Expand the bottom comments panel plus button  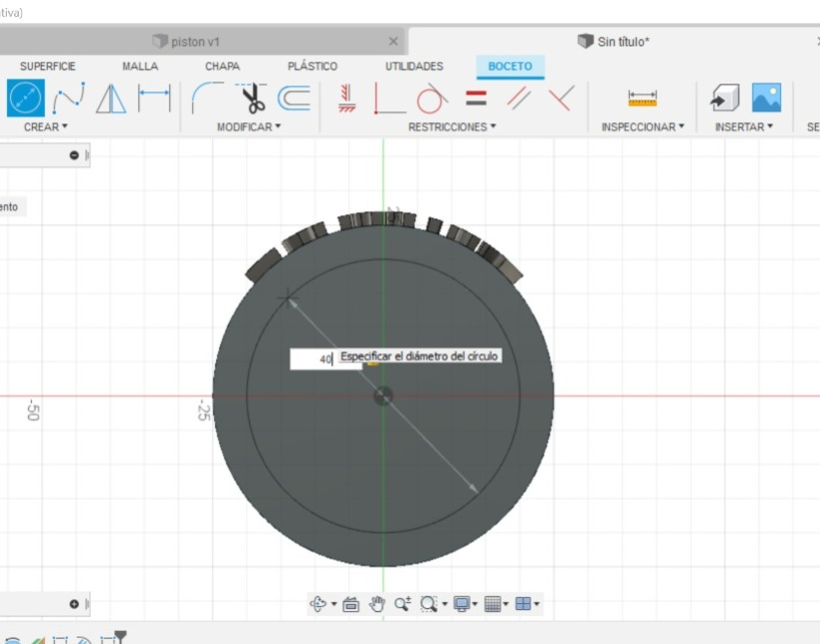pyautogui.click(x=75, y=604)
